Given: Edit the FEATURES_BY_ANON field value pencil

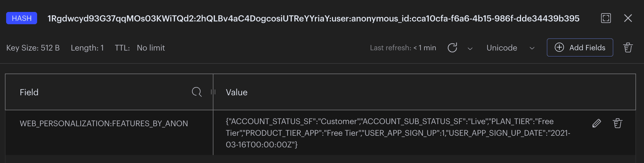Looking at the screenshot, I should click(596, 123).
